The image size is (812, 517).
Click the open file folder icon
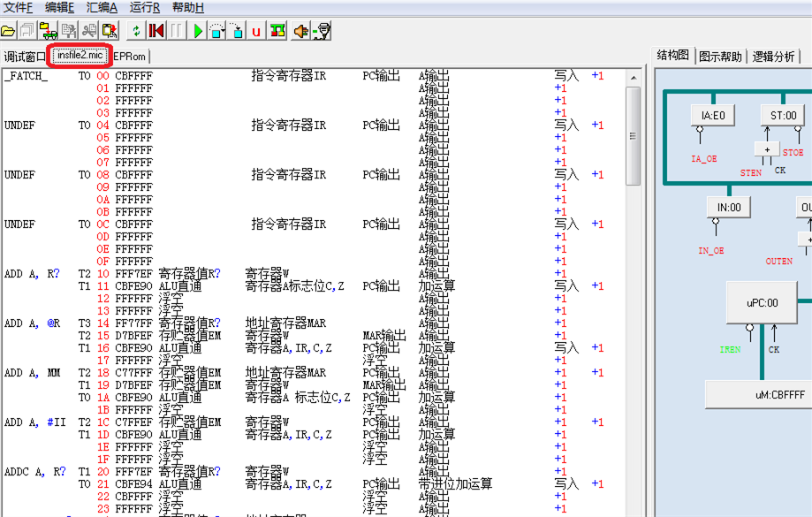click(8, 31)
